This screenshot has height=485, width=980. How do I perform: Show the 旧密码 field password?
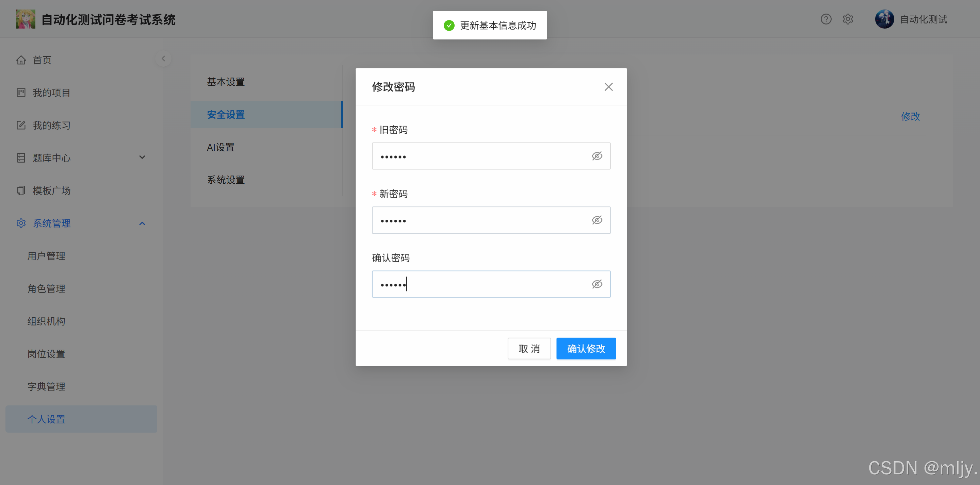click(597, 156)
